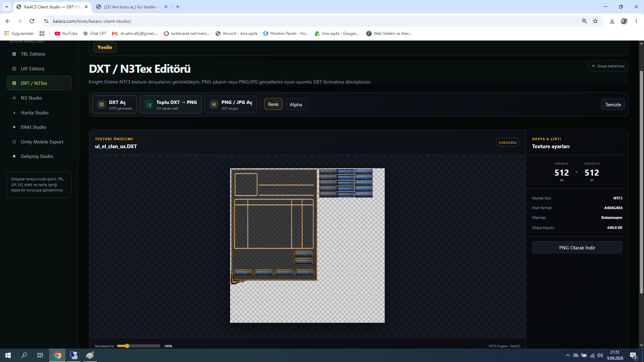Click the browser zoom magnifier icon
The image size is (644, 362).
click(x=584, y=21)
